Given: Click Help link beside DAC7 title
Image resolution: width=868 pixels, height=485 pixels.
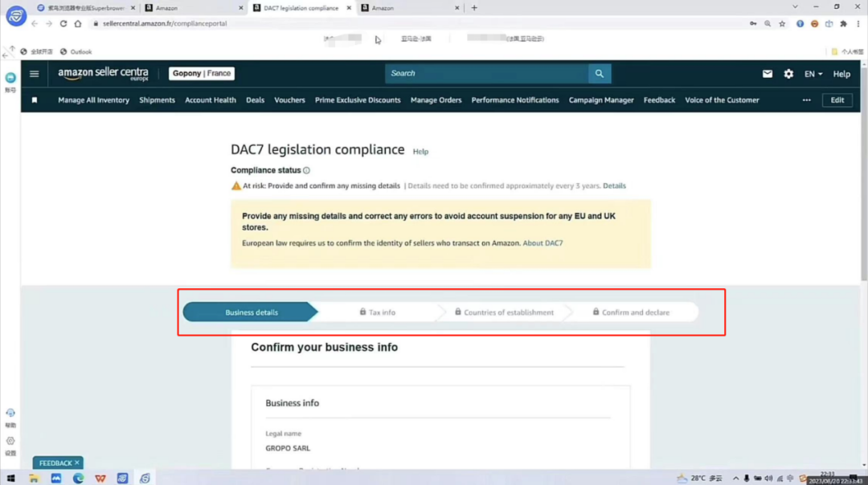Looking at the screenshot, I should click(x=420, y=152).
